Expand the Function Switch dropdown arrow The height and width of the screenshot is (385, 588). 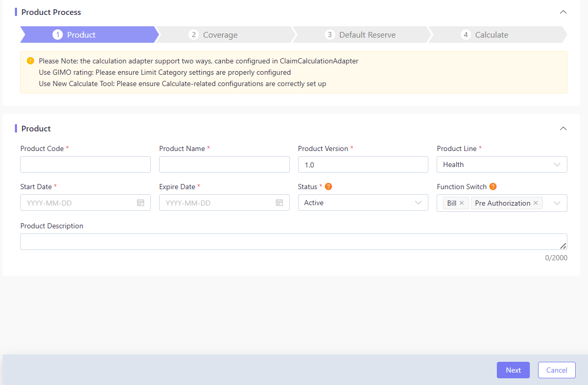click(x=557, y=203)
